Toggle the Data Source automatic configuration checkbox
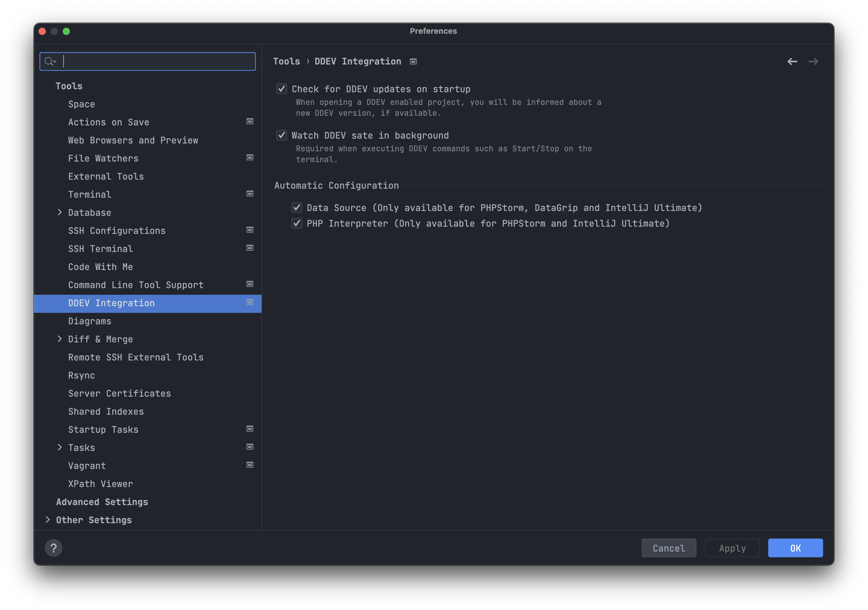The width and height of the screenshot is (868, 610). (297, 207)
